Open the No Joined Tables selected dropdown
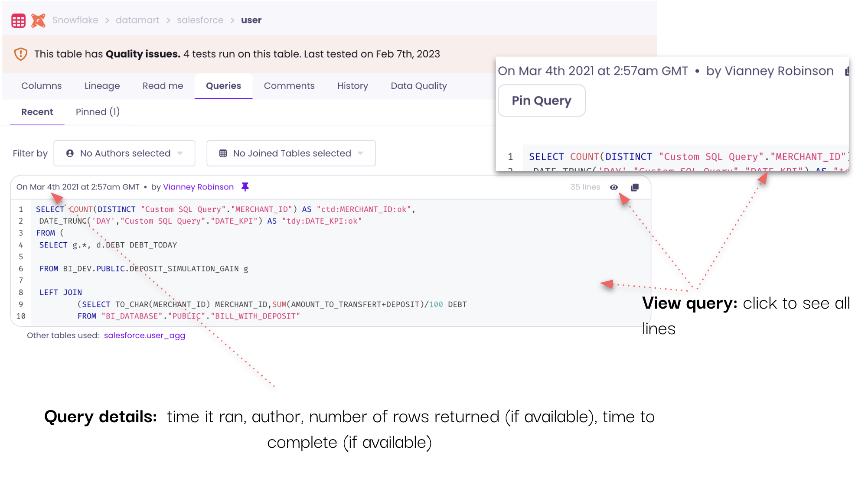 pos(291,153)
